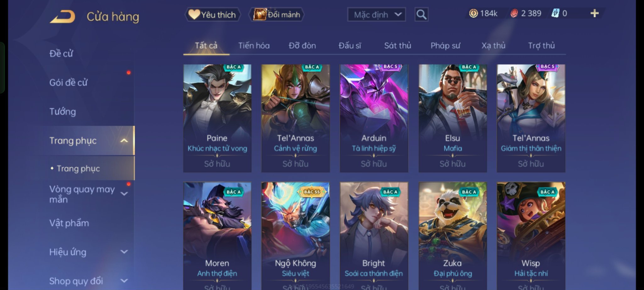
Task: Select the Zuka Đại phú ông skin card
Action: tap(452, 236)
